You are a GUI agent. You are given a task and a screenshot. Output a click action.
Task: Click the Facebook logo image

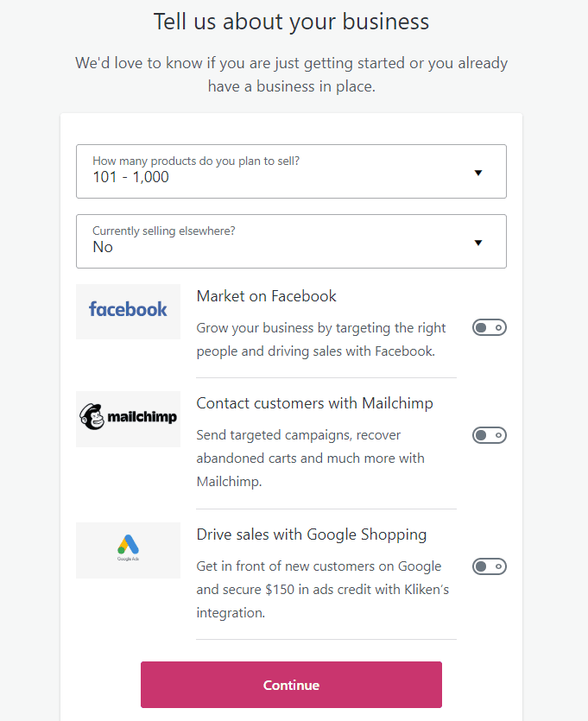128,312
